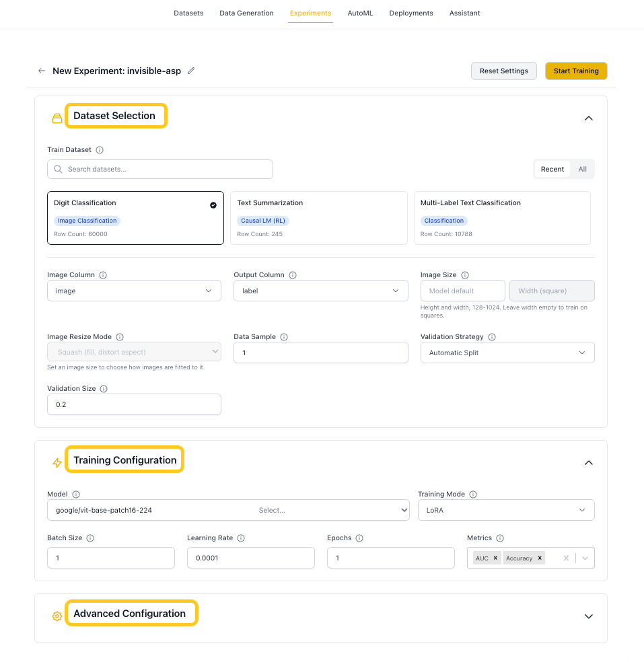Remove the AUC metric tag

496,558
